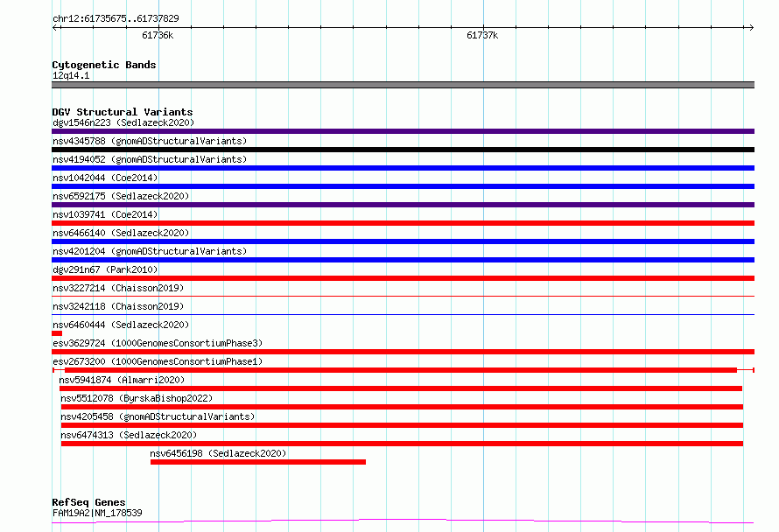779x532 pixels.
Task: Click the red bar under esv3629724
Action: point(403,352)
